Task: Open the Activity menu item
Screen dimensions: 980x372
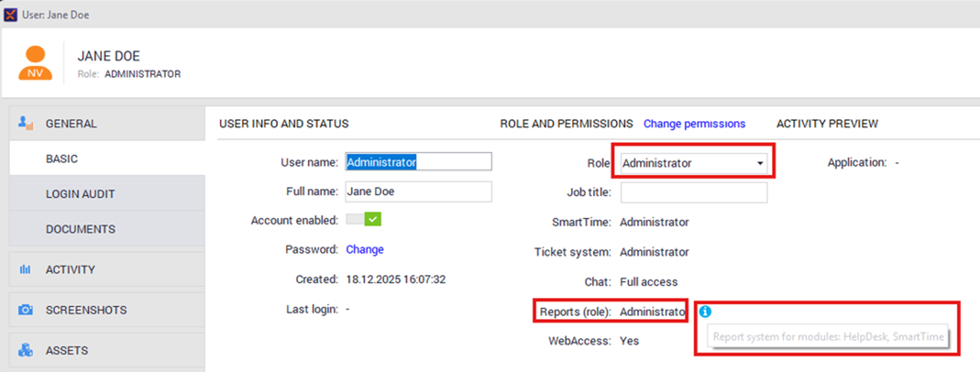Action: pos(70,269)
